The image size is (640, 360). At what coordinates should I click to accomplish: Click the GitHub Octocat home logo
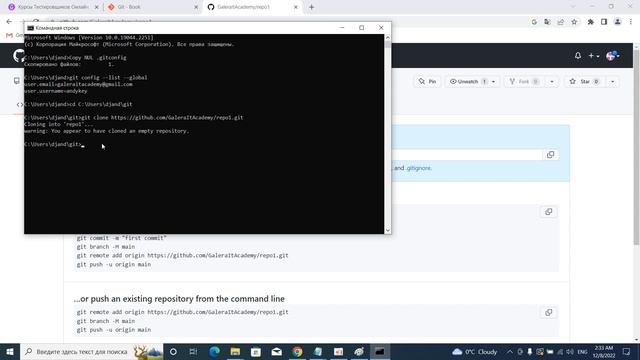[x=18, y=56]
